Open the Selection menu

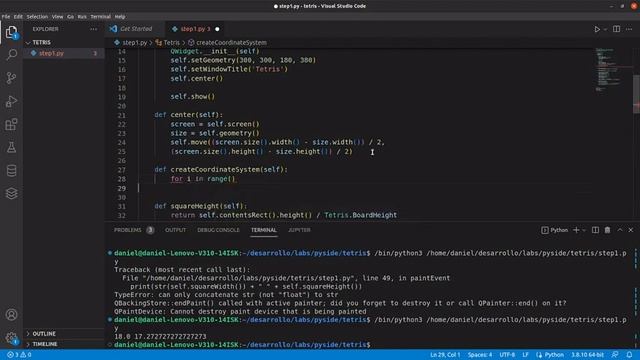pyautogui.click(x=37, y=17)
